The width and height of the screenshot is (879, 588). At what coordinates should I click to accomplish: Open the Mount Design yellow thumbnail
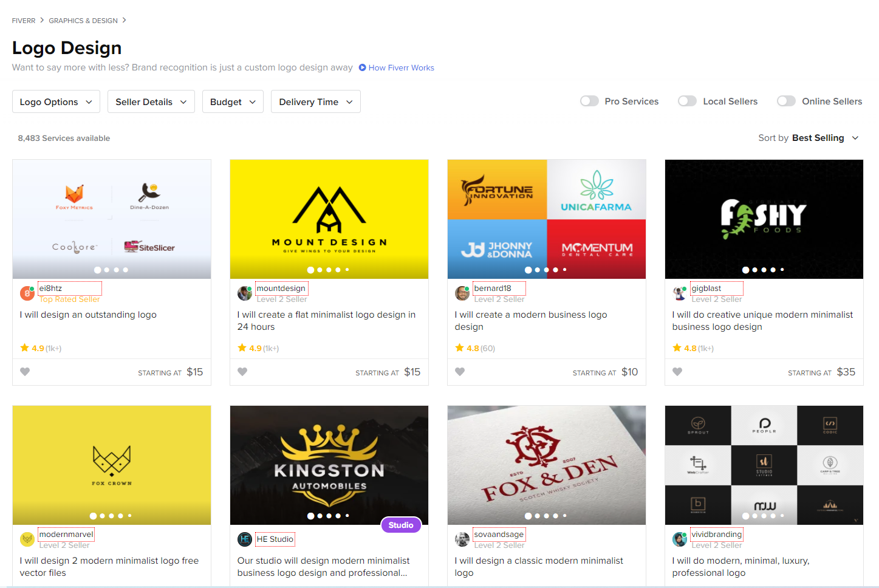(x=329, y=219)
